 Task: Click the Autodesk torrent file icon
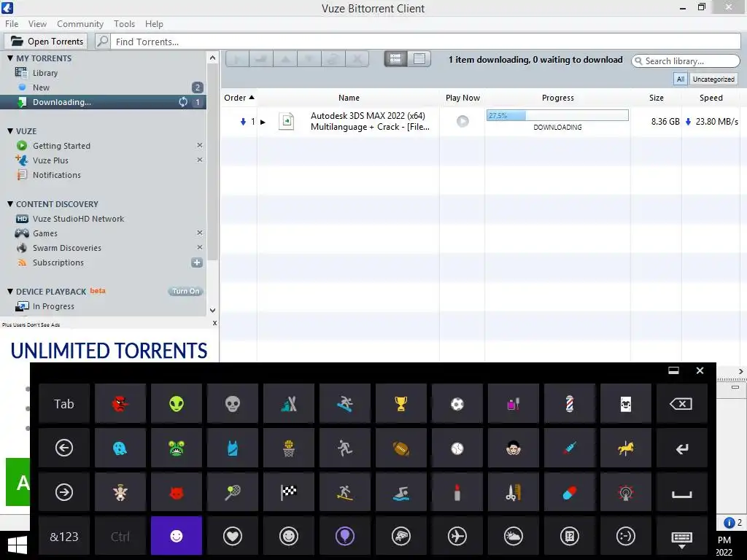tap(286, 122)
